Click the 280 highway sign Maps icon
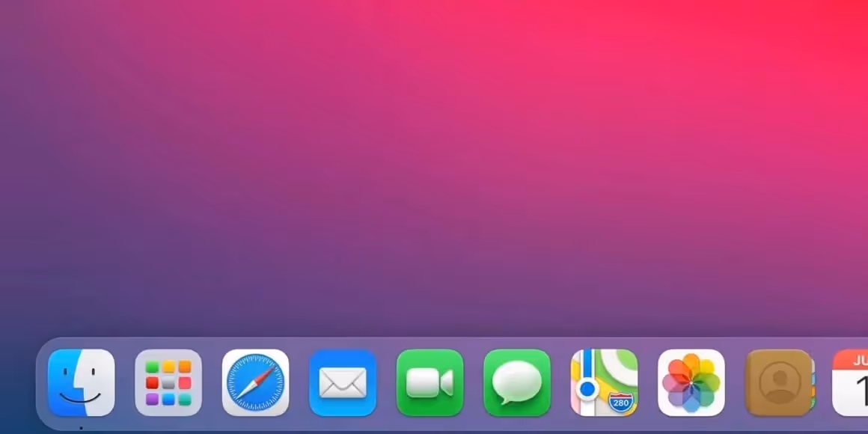This screenshot has width=868, height=434. coord(605,384)
